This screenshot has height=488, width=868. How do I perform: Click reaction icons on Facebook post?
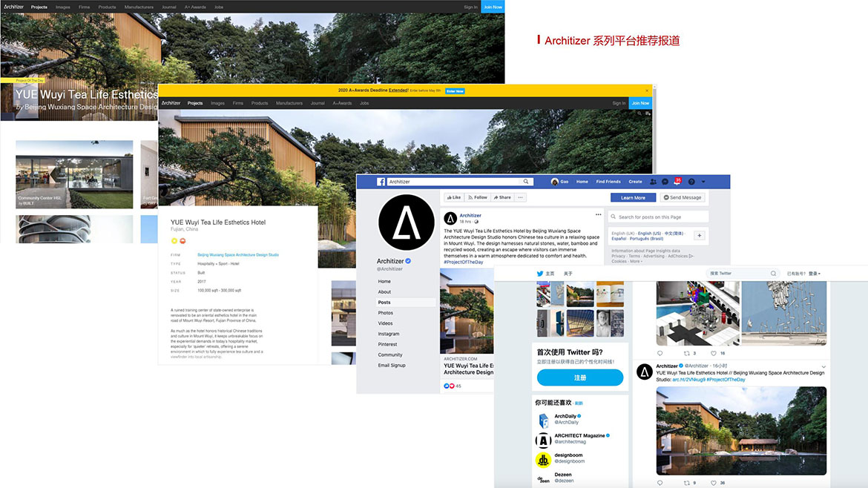[x=449, y=386]
